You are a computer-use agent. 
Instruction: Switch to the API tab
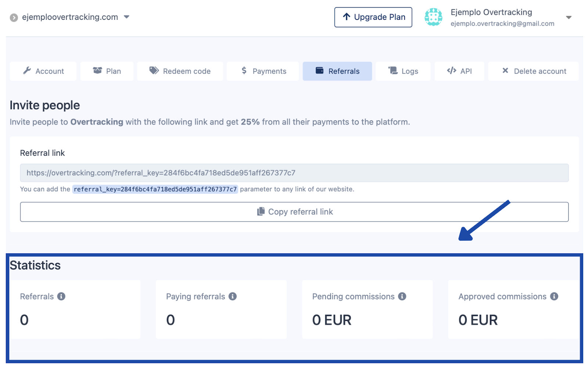point(459,71)
